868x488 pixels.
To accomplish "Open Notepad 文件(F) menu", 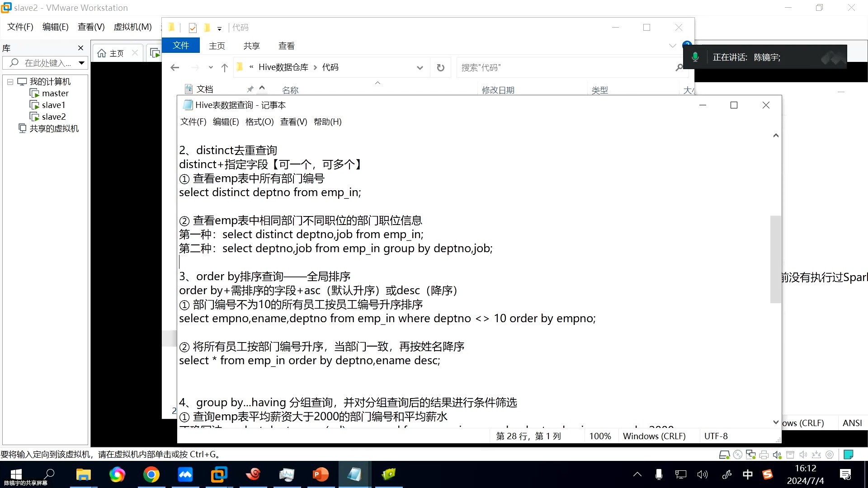I will pyautogui.click(x=193, y=122).
